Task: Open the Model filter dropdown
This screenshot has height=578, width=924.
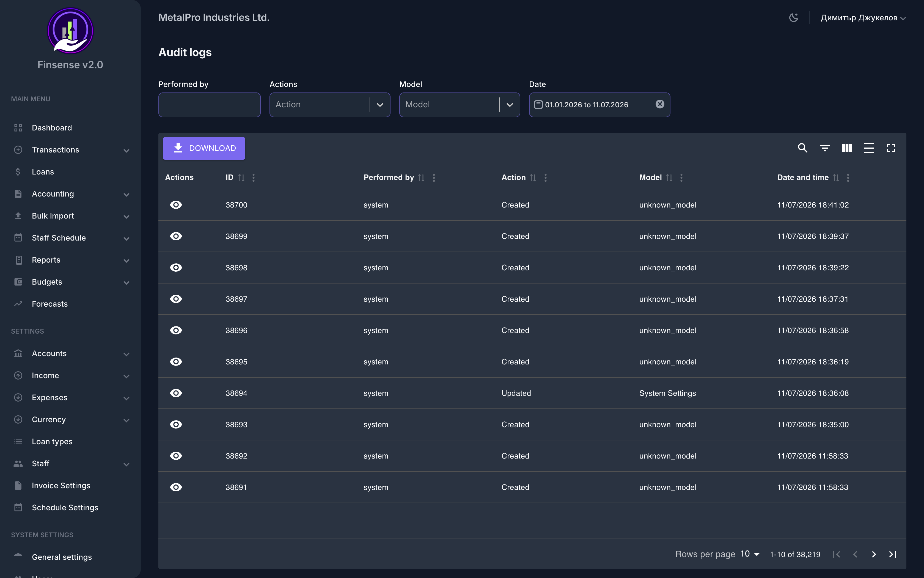Action: tap(459, 105)
